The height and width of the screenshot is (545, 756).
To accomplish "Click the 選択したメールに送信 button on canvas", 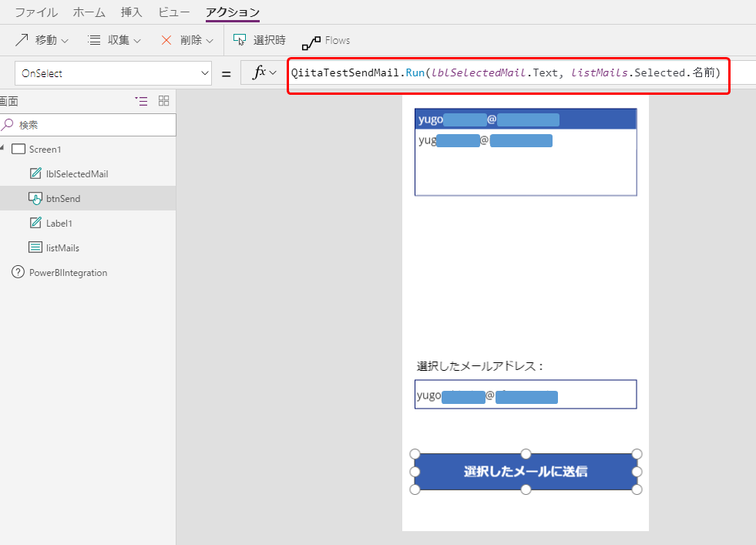I will (526, 471).
